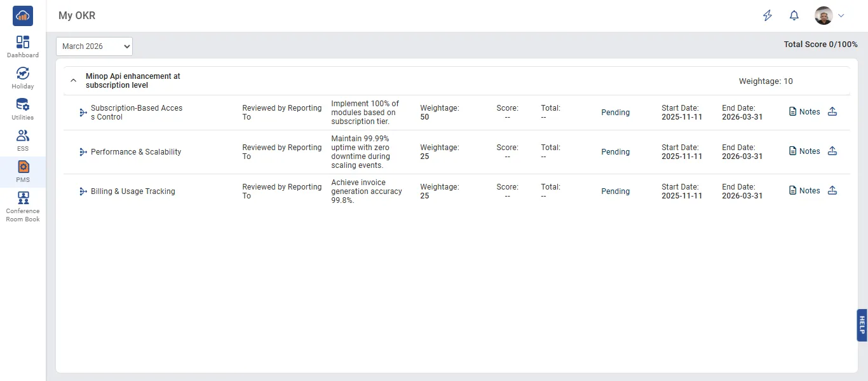Select the Dashboard sidebar icon
Image resolution: width=868 pixels, height=381 pixels.
(22, 45)
